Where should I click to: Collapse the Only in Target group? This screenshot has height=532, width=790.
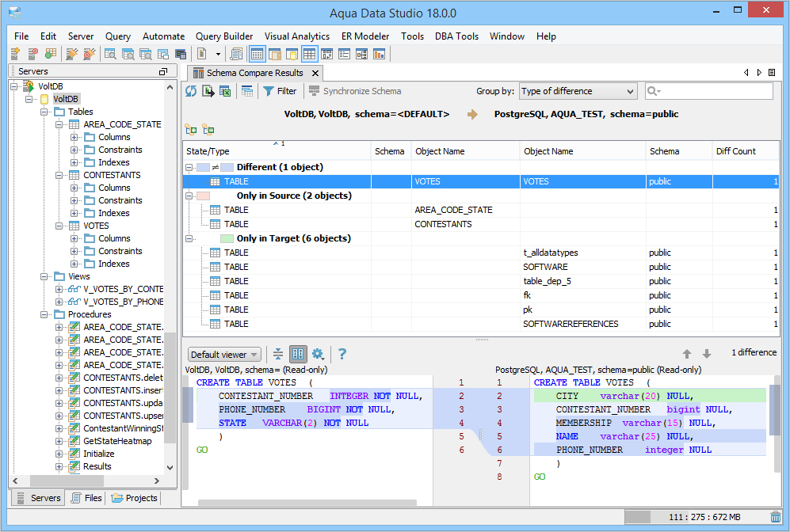189,238
